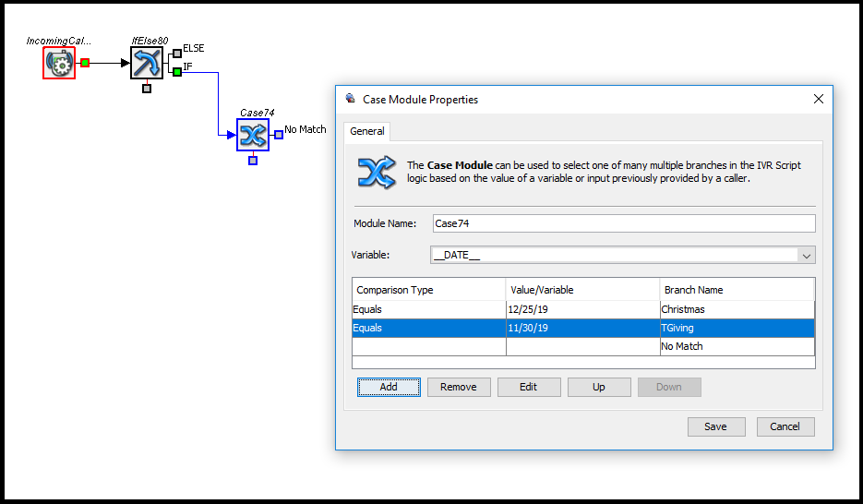
Task: Click the Branch Name column header
Action: tap(737, 290)
